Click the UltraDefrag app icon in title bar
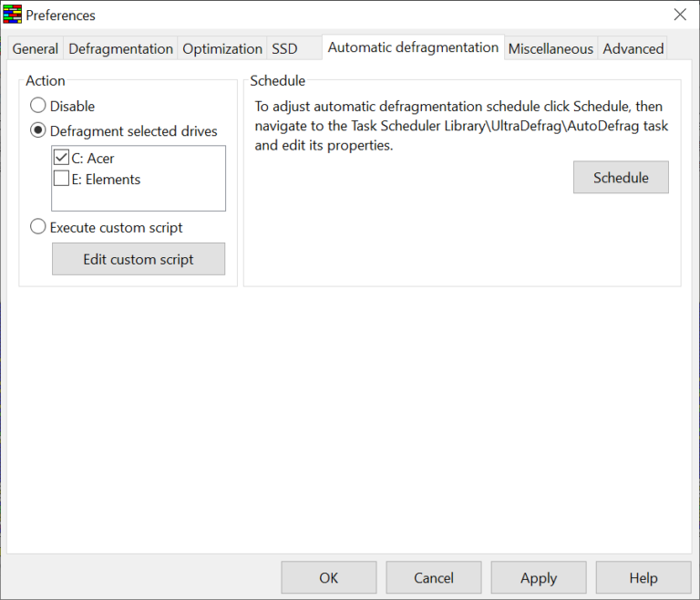Image resolution: width=700 pixels, height=600 pixels. pos(13,15)
